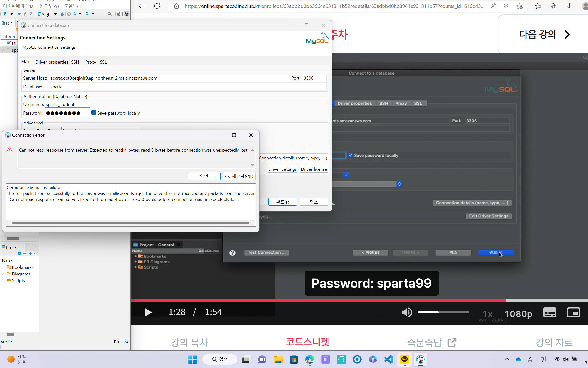Open File Explorer from the taskbar
588x368 pixels.
(x=278, y=359)
